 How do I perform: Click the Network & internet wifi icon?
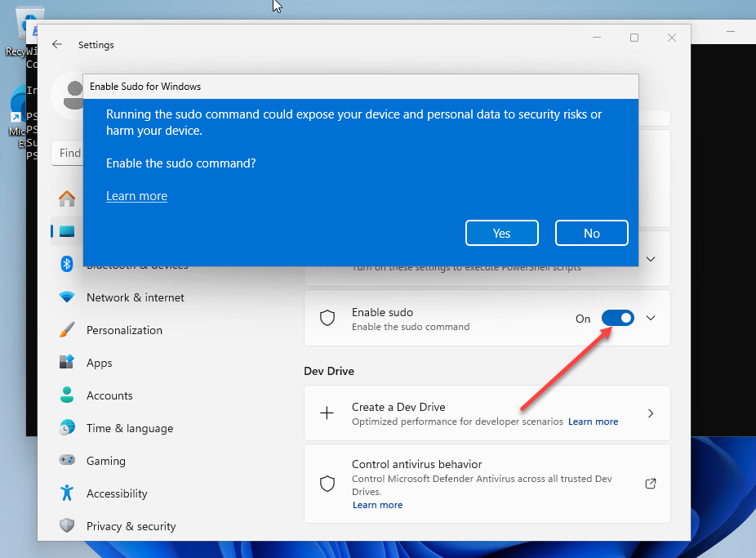pyautogui.click(x=67, y=297)
